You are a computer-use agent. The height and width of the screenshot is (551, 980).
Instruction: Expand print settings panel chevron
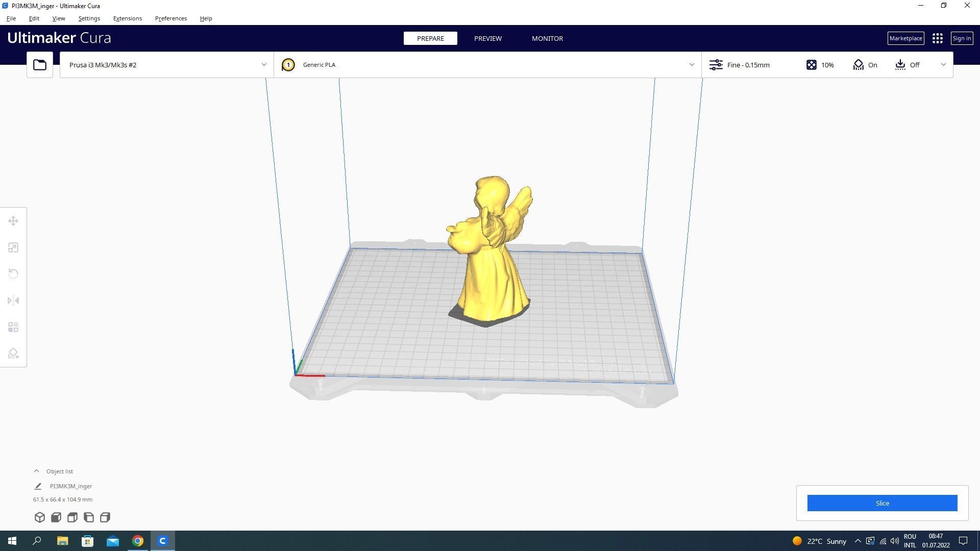point(943,65)
